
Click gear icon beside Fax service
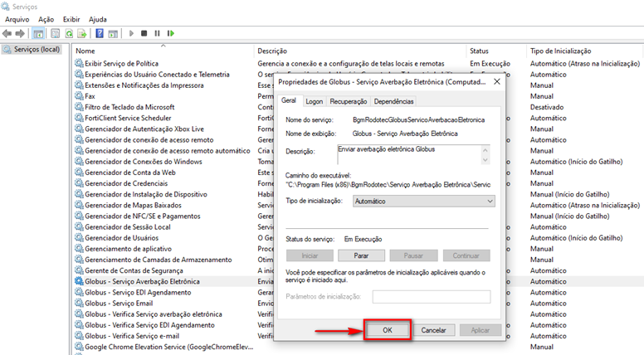(79, 96)
